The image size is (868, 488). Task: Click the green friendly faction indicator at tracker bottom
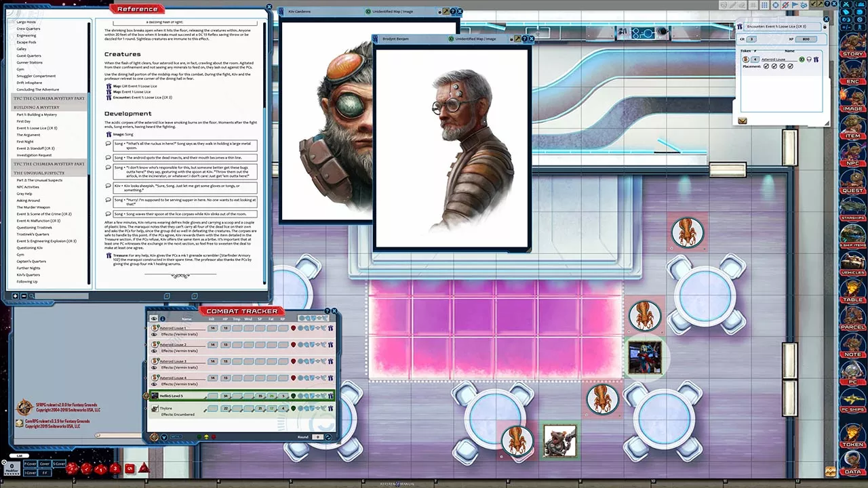200,437
